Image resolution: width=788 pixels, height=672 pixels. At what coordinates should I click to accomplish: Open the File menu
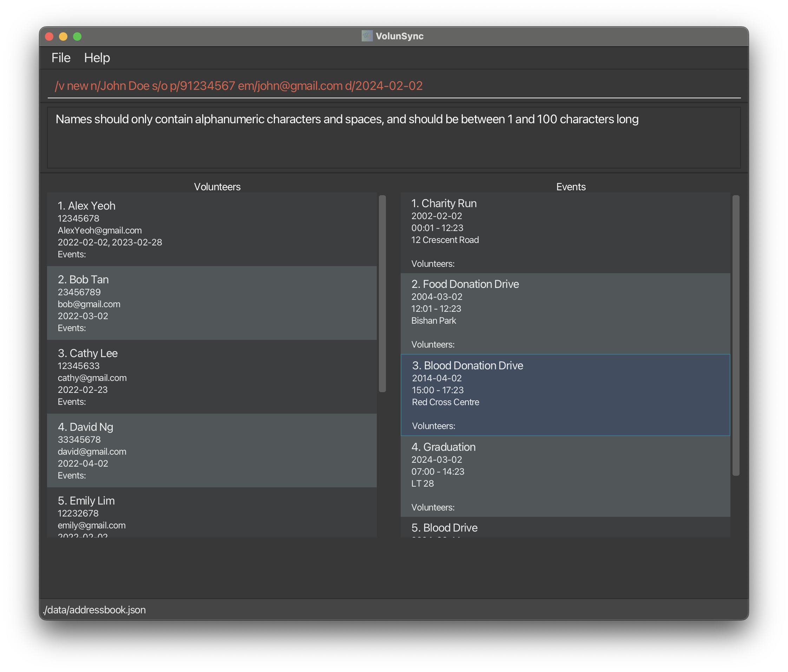[x=61, y=58]
